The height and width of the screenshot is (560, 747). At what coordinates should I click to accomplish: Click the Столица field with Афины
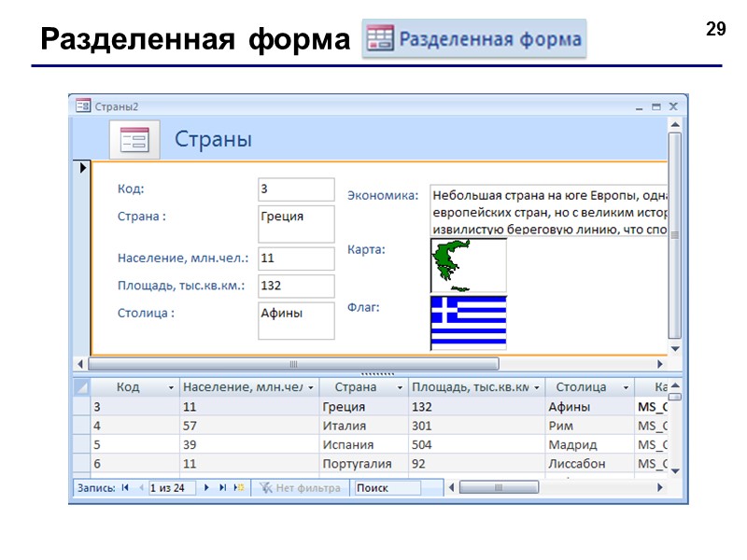(x=296, y=320)
